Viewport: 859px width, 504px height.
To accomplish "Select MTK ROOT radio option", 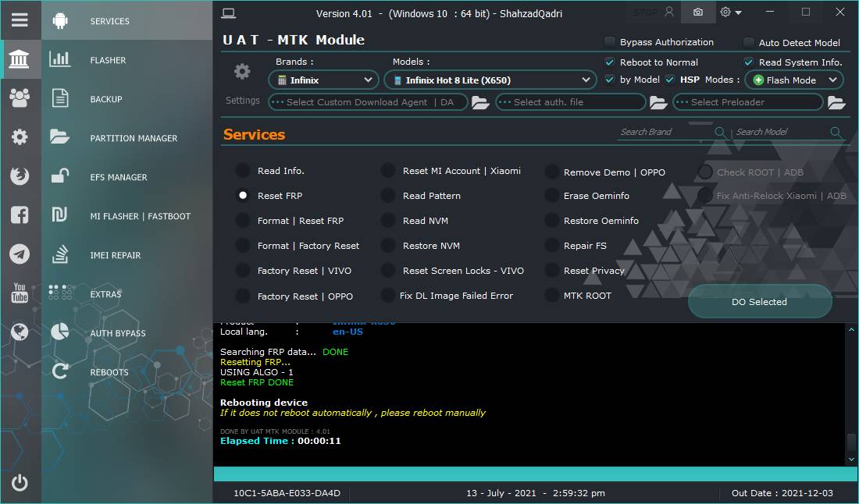I will 551,296.
